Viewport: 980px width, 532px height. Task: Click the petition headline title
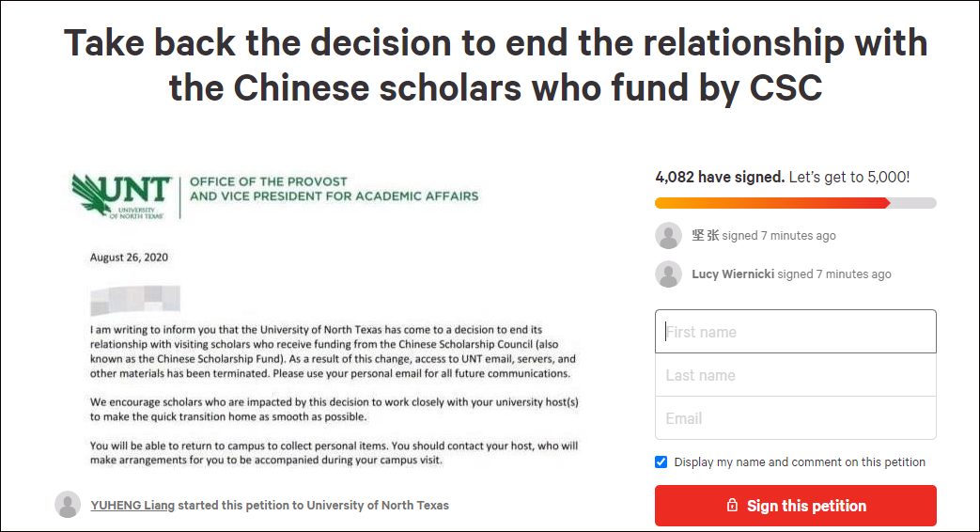495,64
